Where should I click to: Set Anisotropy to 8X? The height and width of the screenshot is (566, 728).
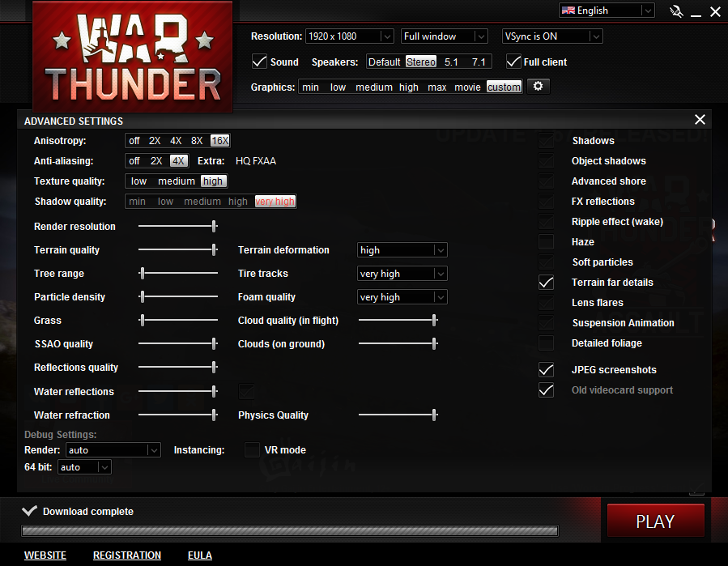tap(197, 140)
